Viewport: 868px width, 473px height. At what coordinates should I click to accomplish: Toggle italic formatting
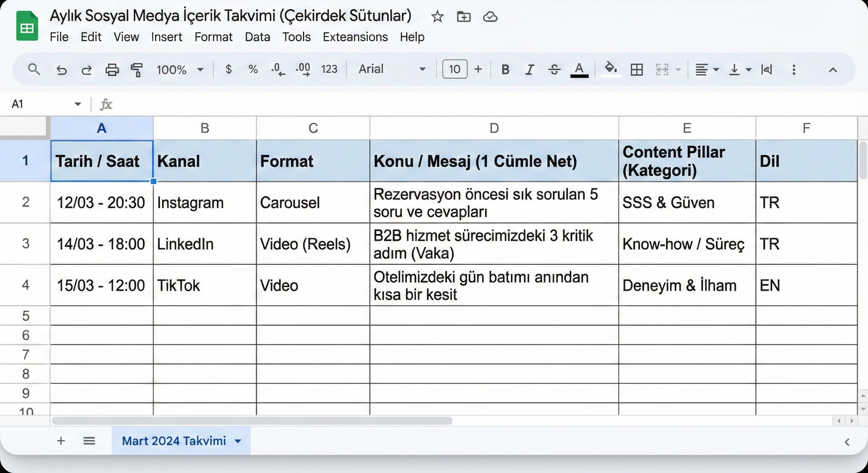coord(529,69)
